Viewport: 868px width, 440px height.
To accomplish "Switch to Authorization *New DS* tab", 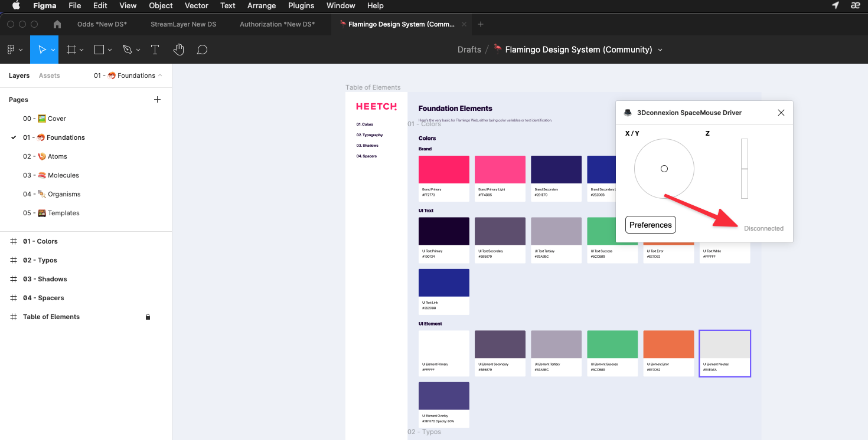I will (277, 24).
